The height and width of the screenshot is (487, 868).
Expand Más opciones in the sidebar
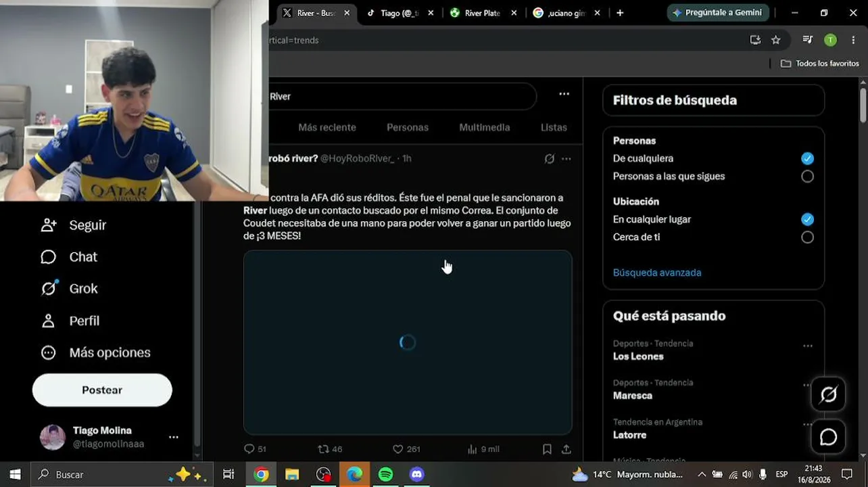point(95,352)
